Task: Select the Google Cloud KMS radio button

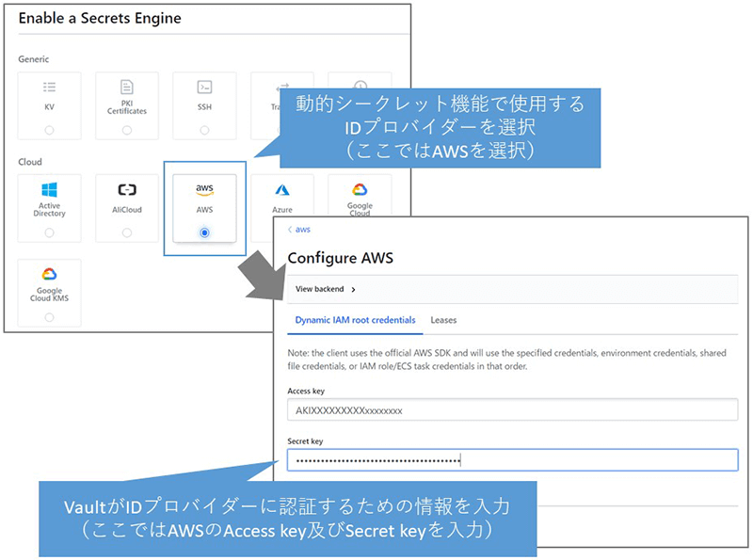Action: [49, 317]
